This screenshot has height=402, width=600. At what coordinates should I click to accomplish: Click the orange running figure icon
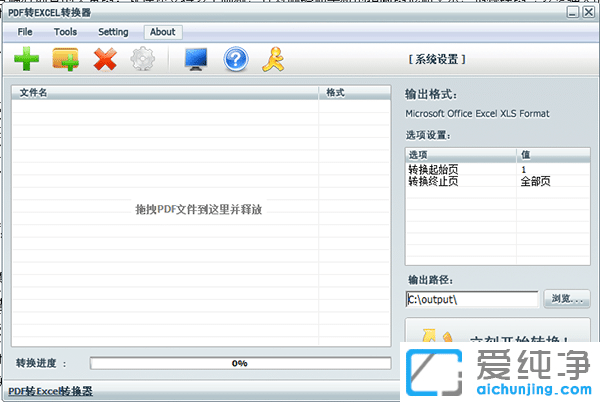click(x=274, y=59)
